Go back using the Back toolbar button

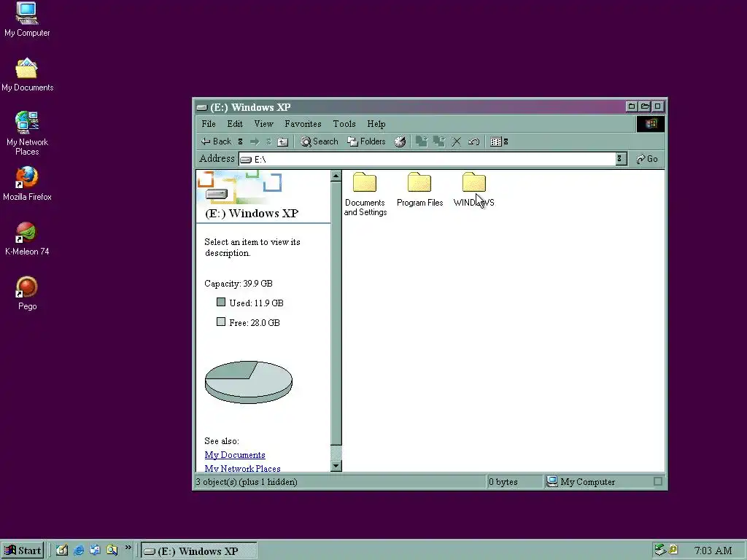click(x=216, y=141)
